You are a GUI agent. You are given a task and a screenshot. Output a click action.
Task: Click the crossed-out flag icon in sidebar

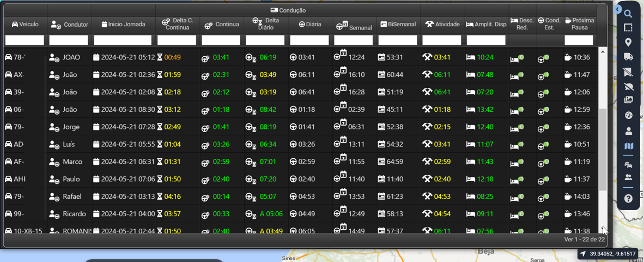click(628, 72)
